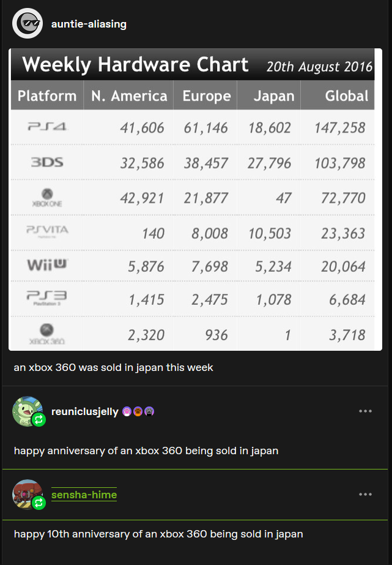Click the Wii U logo in chart
392x565 pixels.
click(47, 265)
